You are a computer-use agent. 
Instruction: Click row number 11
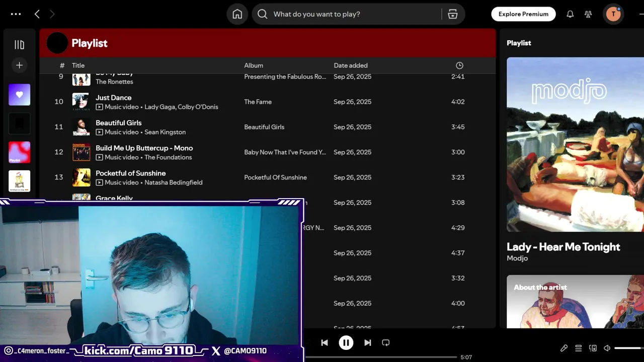(59, 127)
